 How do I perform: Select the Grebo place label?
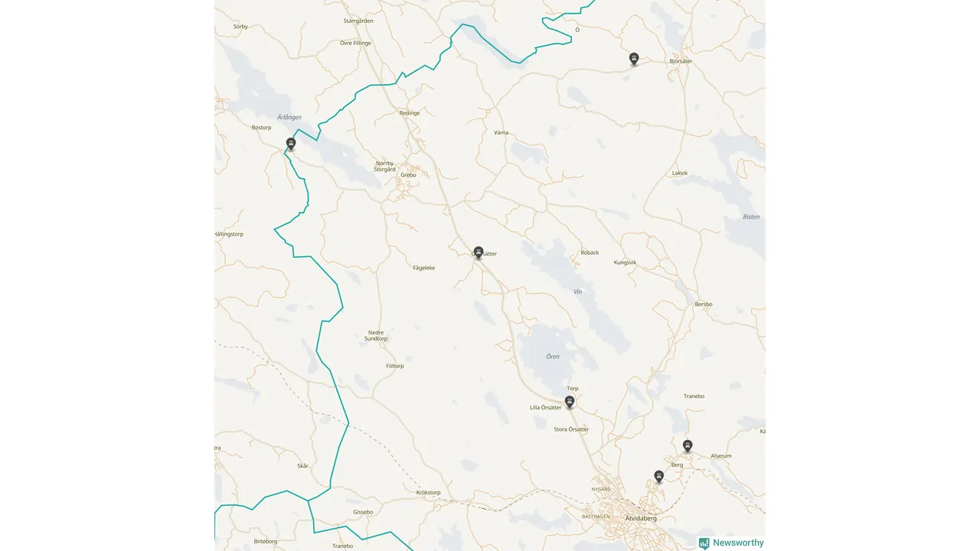(x=409, y=175)
